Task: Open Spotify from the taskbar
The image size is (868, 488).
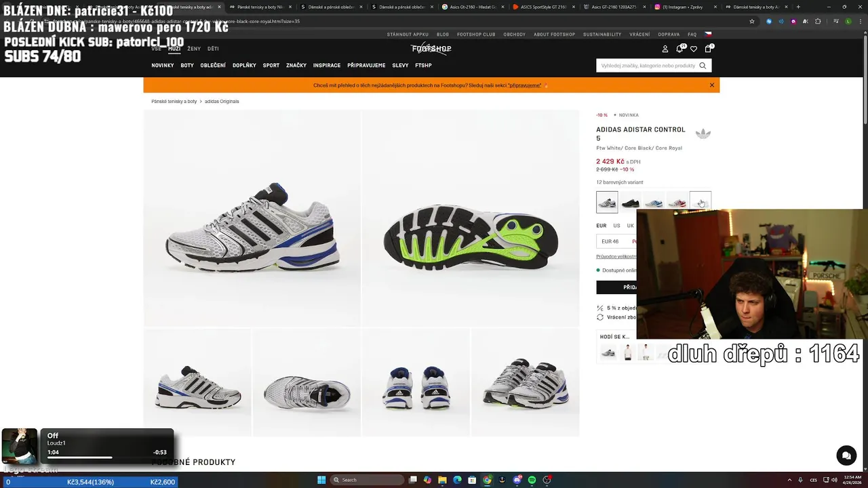Action: (x=532, y=480)
